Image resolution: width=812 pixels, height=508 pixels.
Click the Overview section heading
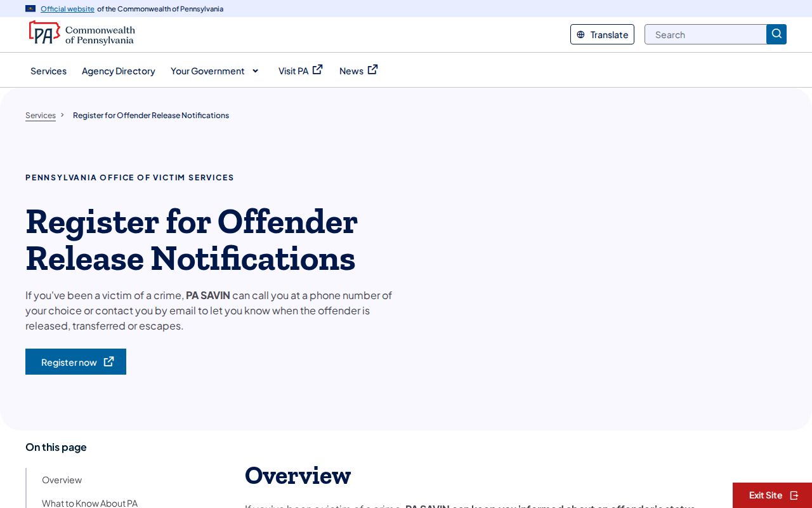pyautogui.click(x=298, y=476)
